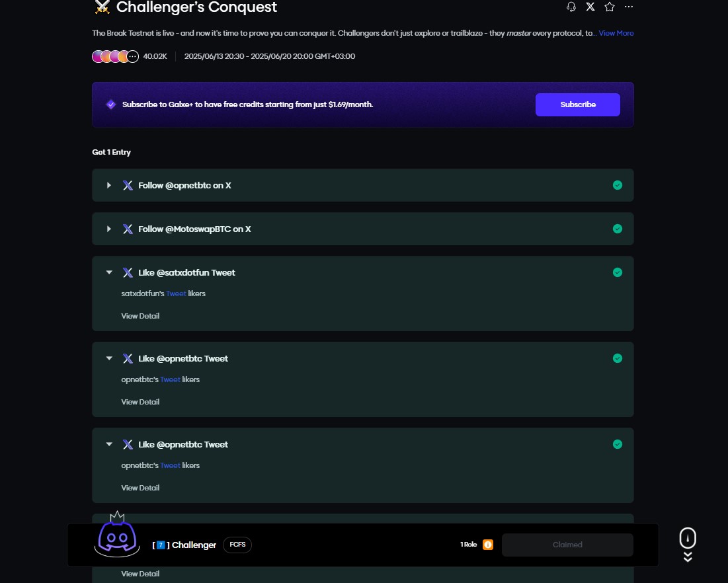Open the three-dot more options menu

629,7
